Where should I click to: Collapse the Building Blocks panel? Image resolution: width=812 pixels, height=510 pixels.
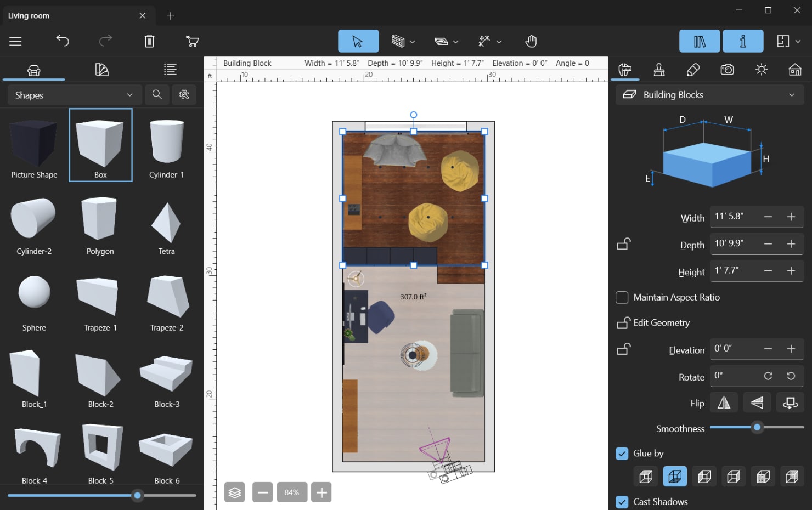792,94
